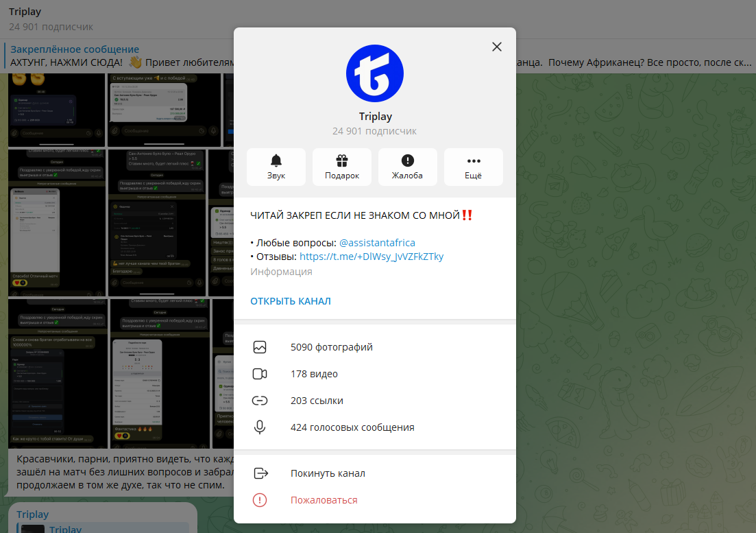Click the Triplay chat header title
756x533 pixels.
25,12
